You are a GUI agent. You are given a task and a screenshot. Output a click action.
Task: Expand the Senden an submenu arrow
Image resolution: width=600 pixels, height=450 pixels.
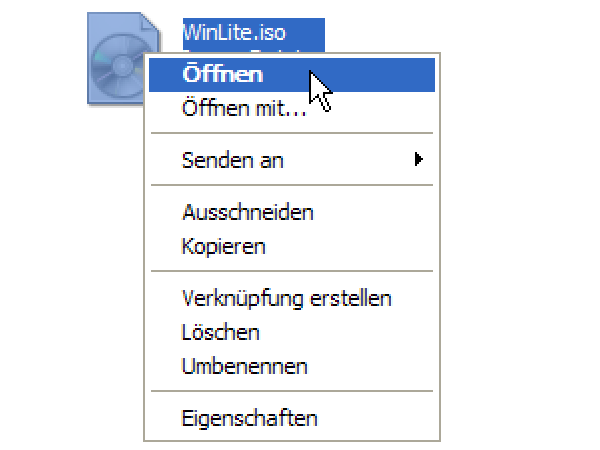pyautogui.click(x=420, y=159)
